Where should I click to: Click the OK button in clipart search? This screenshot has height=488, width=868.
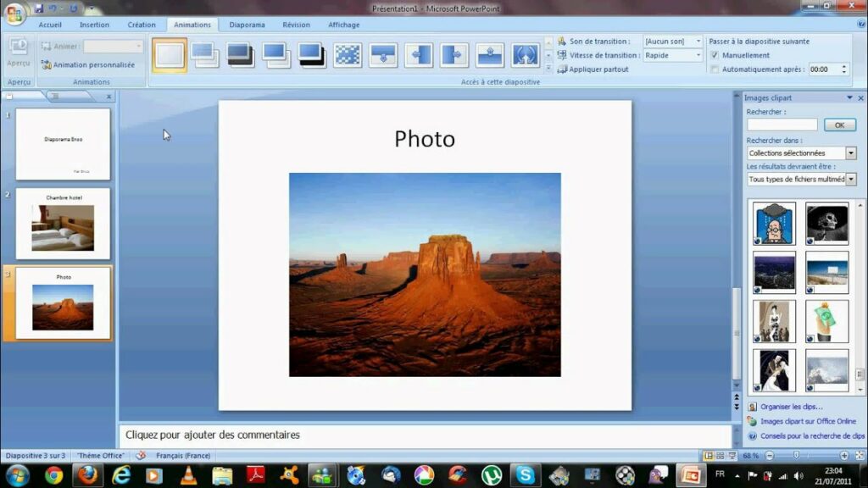pos(839,125)
